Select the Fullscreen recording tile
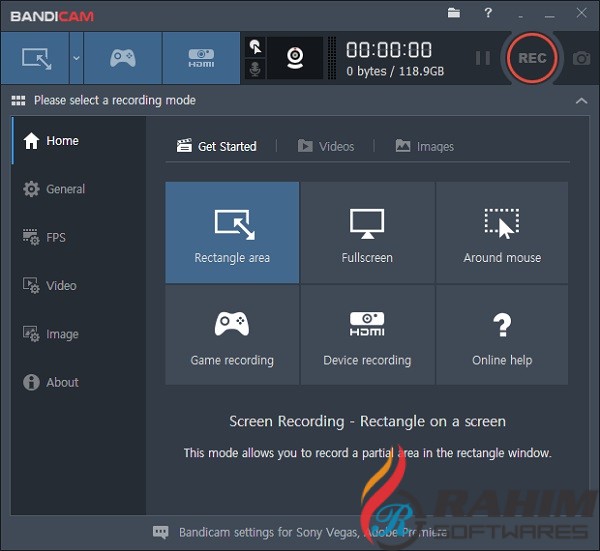The image size is (600, 551). pos(367,233)
